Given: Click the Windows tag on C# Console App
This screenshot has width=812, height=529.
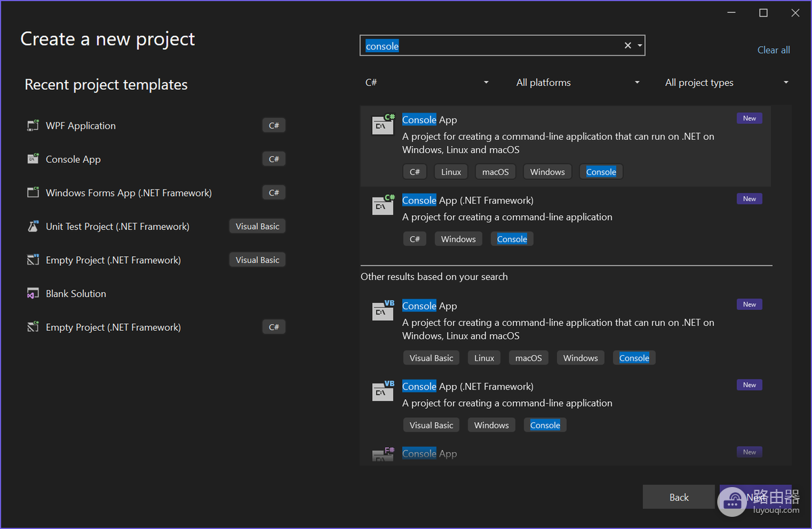Looking at the screenshot, I should [547, 172].
